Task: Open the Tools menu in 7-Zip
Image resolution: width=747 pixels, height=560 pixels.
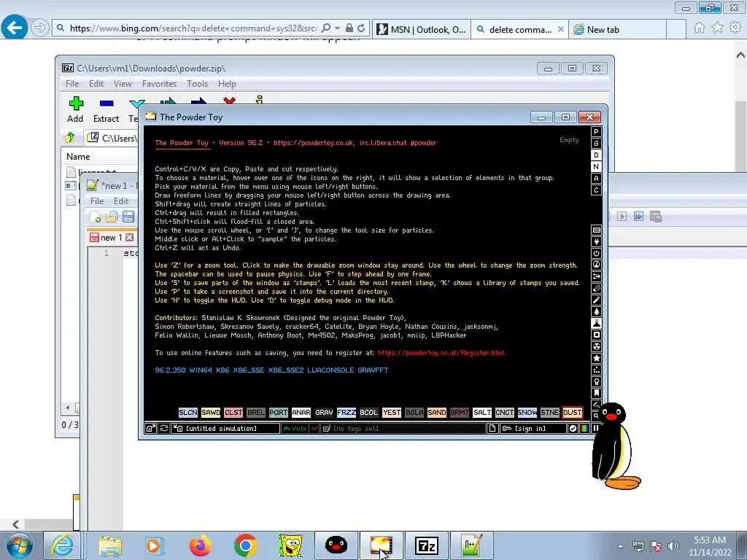Action: 197,84
